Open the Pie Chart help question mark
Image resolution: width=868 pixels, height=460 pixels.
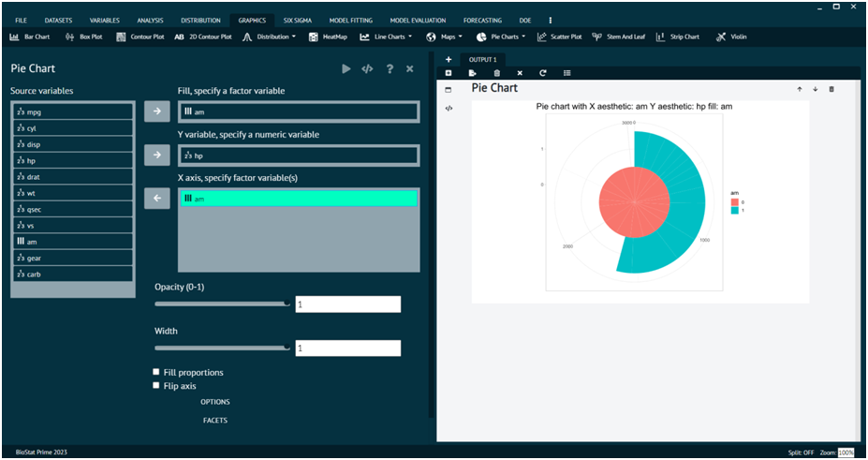390,68
